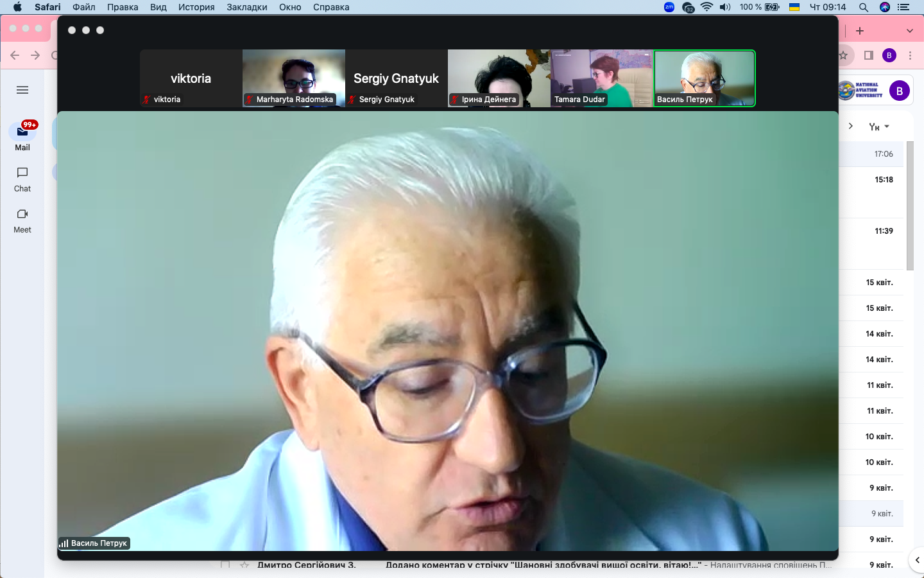Click the signal strength icon on main video

[64, 543]
